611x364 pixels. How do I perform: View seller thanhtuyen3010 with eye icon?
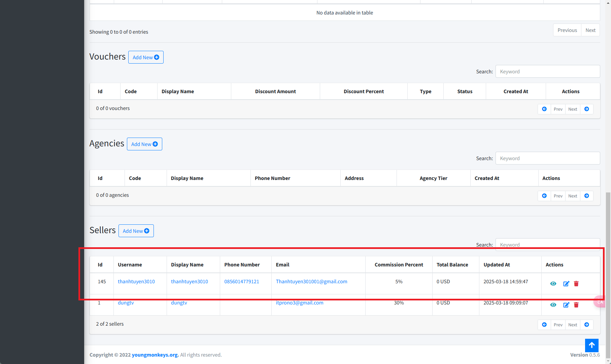(x=553, y=284)
